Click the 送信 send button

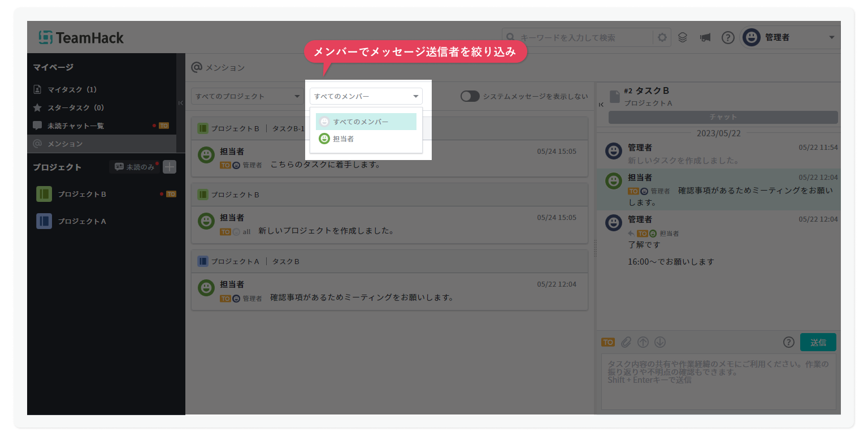[x=818, y=342]
